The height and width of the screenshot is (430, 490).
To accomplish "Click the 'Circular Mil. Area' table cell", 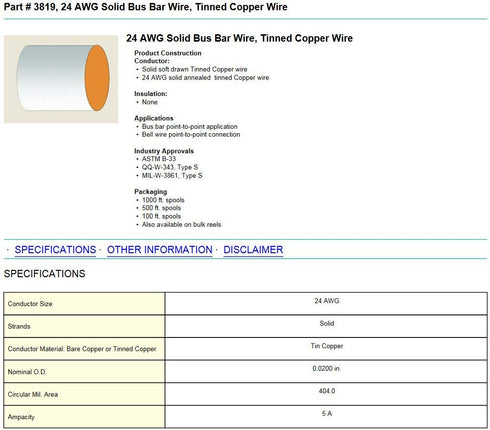I will pos(84,394).
